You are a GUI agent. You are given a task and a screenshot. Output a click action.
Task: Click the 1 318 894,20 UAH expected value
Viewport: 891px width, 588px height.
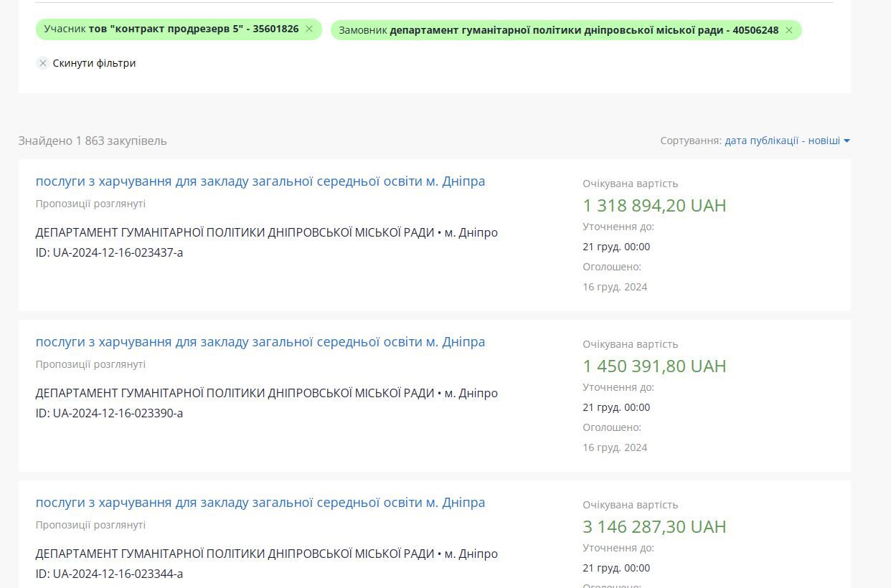click(x=654, y=206)
